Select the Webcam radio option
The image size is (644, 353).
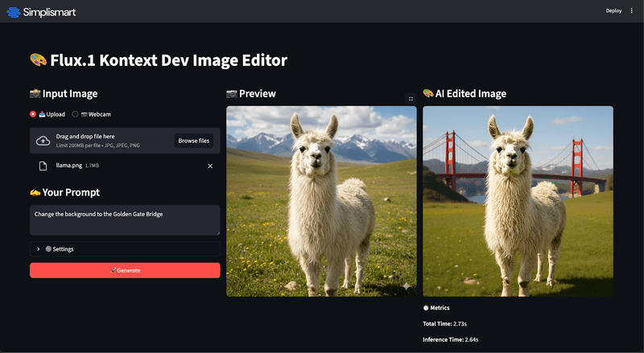(x=75, y=114)
